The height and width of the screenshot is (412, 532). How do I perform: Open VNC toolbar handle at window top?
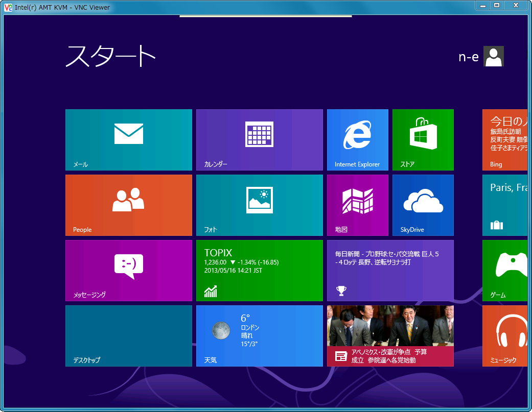[x=266, y=16]
